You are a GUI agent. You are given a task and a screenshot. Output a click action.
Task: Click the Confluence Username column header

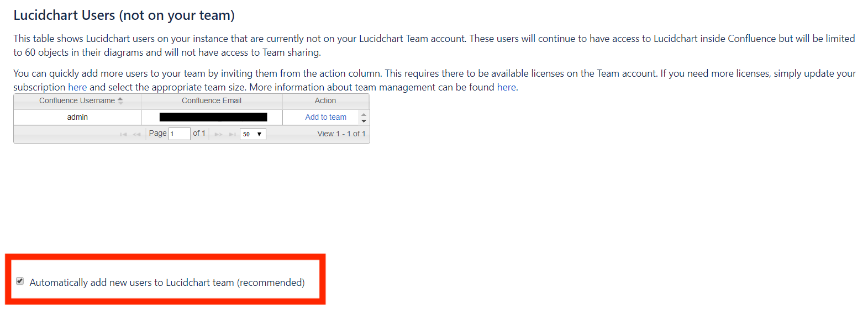pos(77,100)
